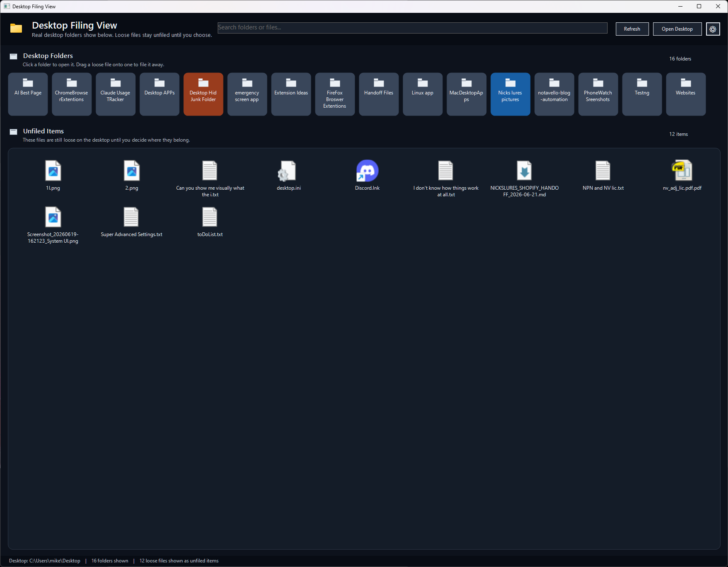Open the Claude Usage TRacker folder

coord(115,94)
